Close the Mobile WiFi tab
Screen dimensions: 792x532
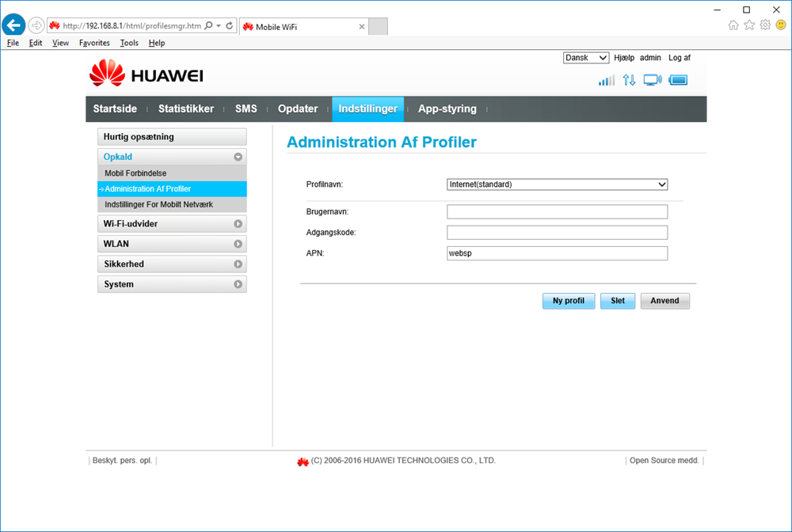coord(362,27)
